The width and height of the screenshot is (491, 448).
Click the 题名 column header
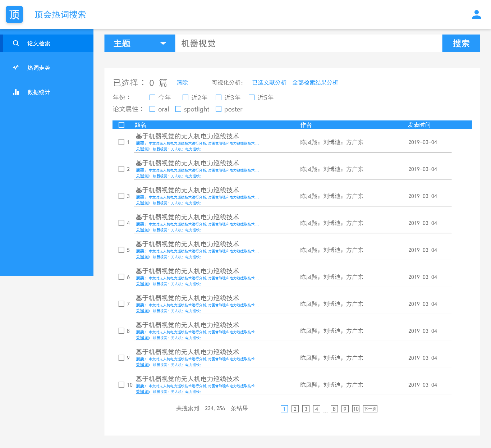pyautogui.click(x=141, y=125)
